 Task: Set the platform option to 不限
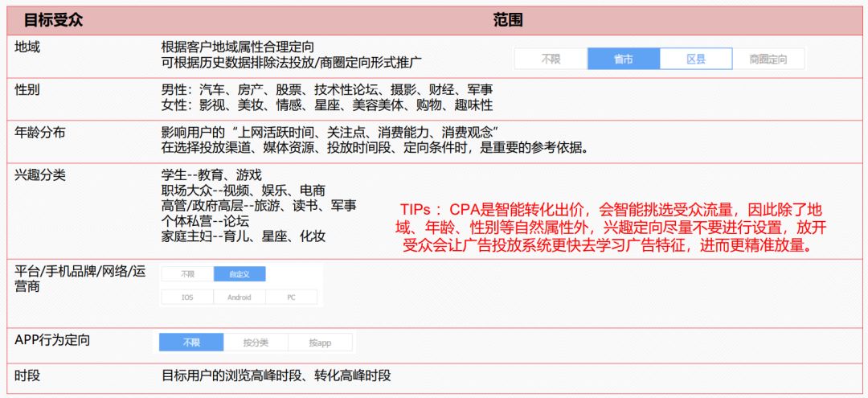[187, 274]
